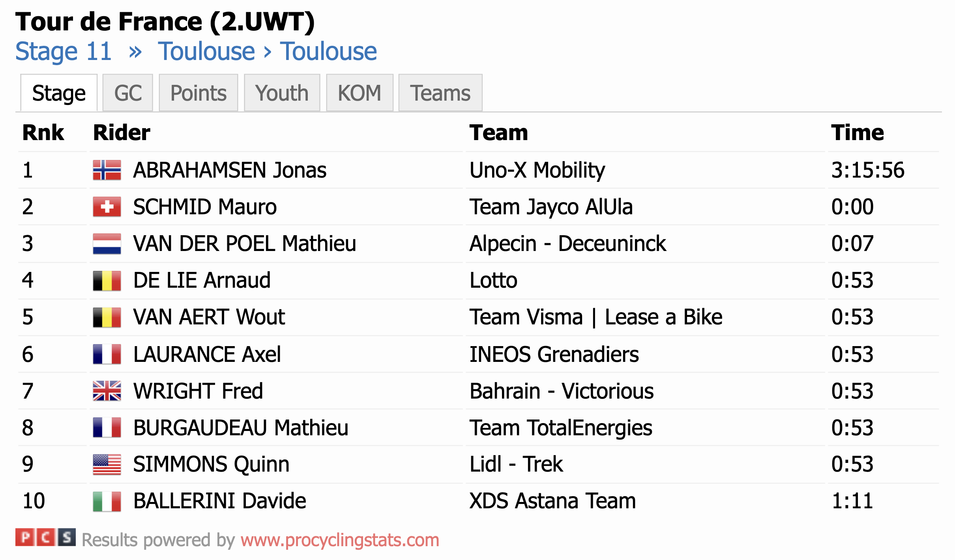
Task: Click the Norwegian flag beside ABRAHAMSEN Jonas
Action: [x=107, y=170]
